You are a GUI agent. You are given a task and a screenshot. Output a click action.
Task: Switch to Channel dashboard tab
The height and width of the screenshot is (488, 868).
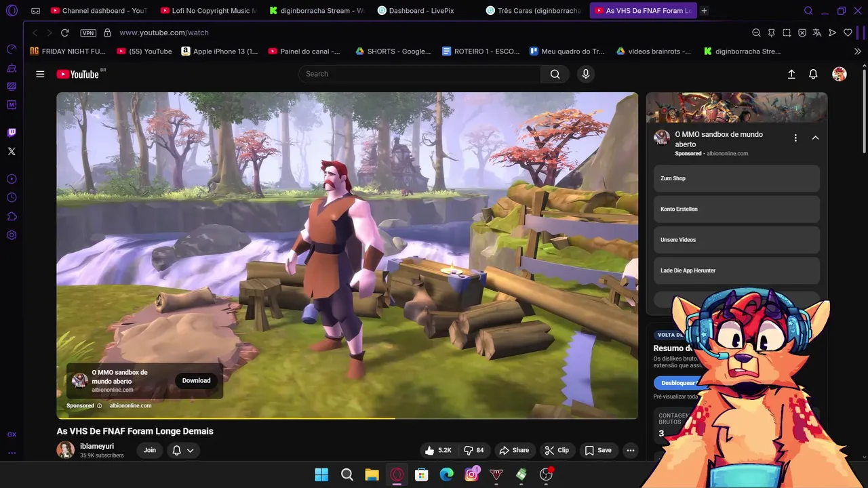[99, 11]
